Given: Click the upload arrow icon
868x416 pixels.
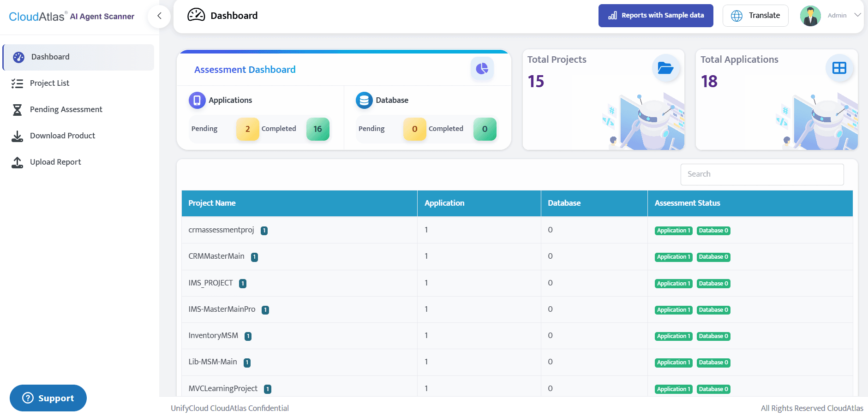Looking at the screenshot, I should click(x=17, y=162).
